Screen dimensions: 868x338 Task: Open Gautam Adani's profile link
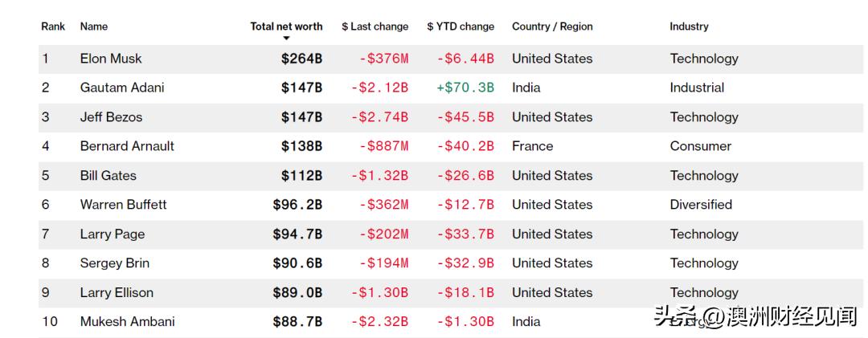(122, 88)
